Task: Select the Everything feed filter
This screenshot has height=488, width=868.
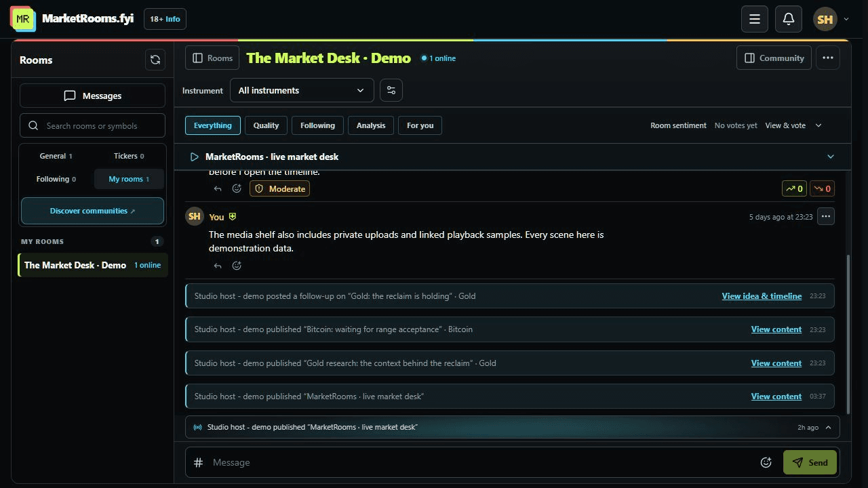Action: [212, 125]
